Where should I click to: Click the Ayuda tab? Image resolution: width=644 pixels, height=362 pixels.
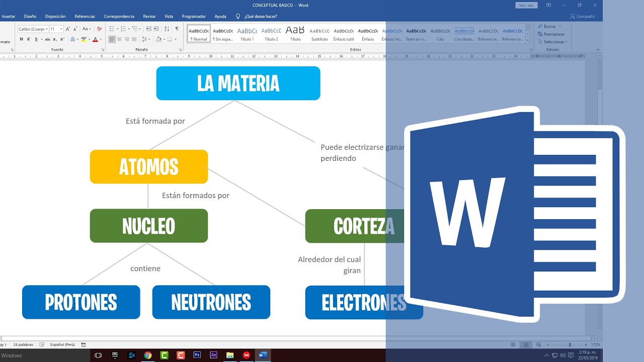coord(220,16)
